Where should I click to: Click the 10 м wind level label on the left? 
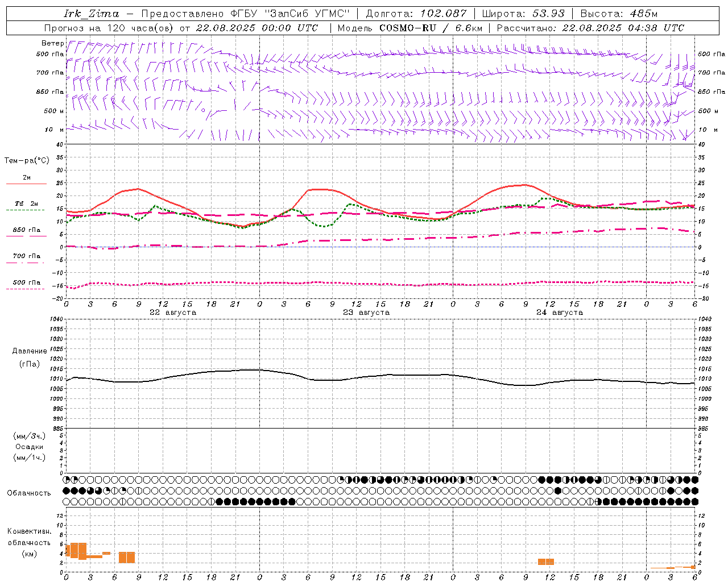[x=55, y=130]
